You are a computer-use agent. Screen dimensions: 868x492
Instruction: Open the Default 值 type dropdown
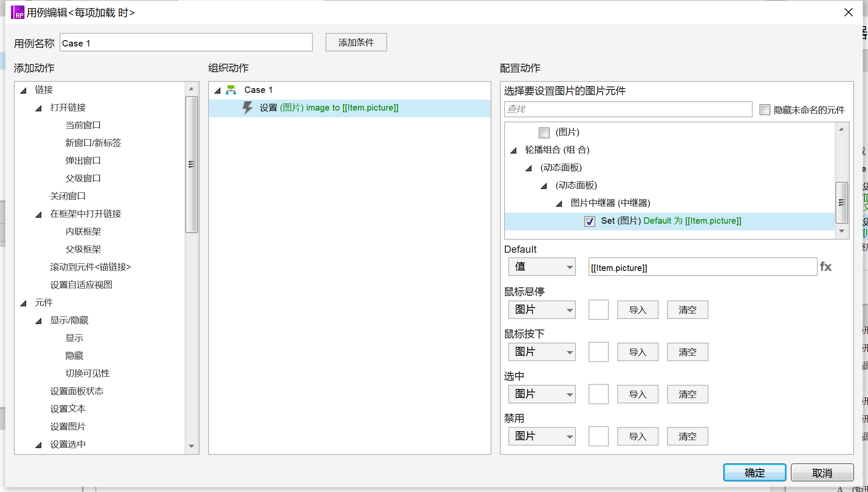542,267
